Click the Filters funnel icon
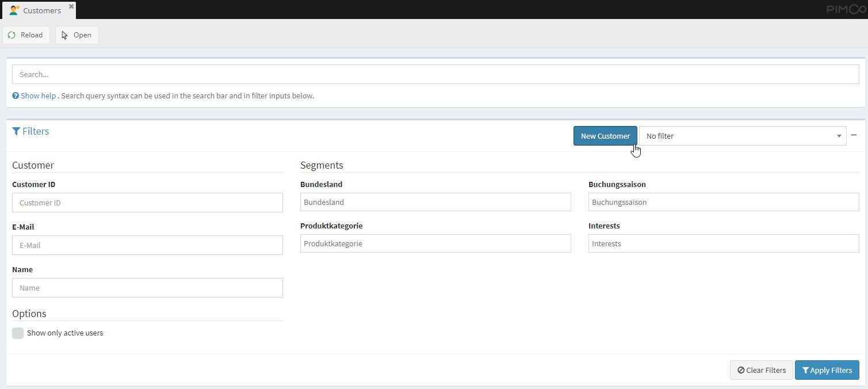Image resolution: width=868 pixels, height=389 pixels. [16, 131]
